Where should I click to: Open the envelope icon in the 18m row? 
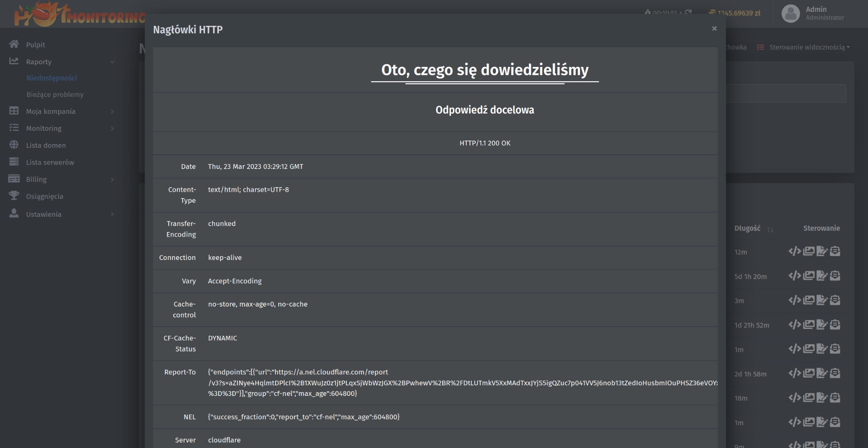pyautogui.click(x=835, y=398)
